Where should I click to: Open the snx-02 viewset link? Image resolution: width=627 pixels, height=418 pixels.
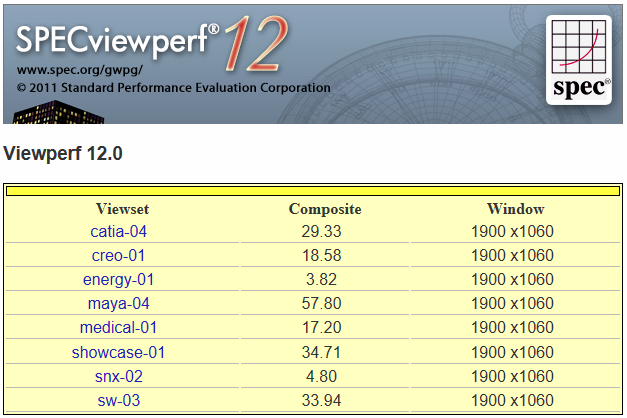118,376
